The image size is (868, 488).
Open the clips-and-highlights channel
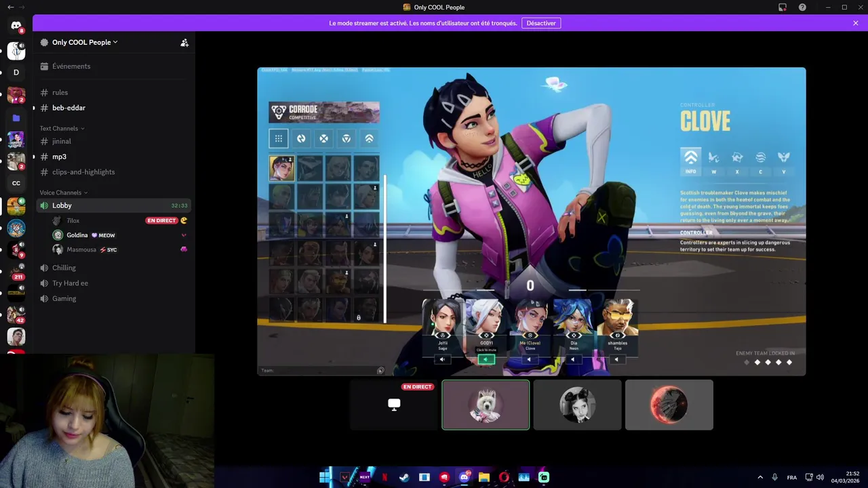tap(114, 172)
